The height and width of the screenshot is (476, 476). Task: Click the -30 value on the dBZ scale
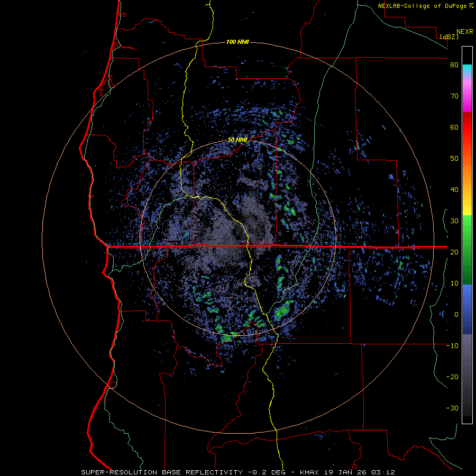click(x=452, y=408)
